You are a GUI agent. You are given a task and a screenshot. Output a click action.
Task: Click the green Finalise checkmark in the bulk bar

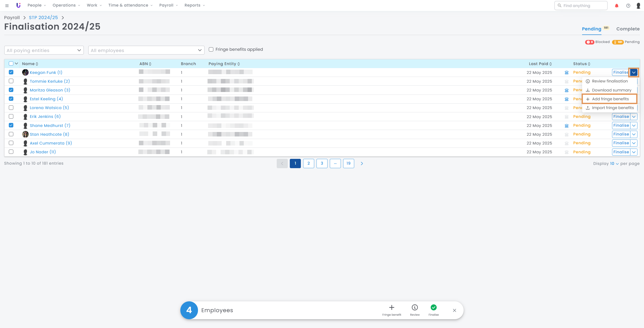(x=433, y=308)
